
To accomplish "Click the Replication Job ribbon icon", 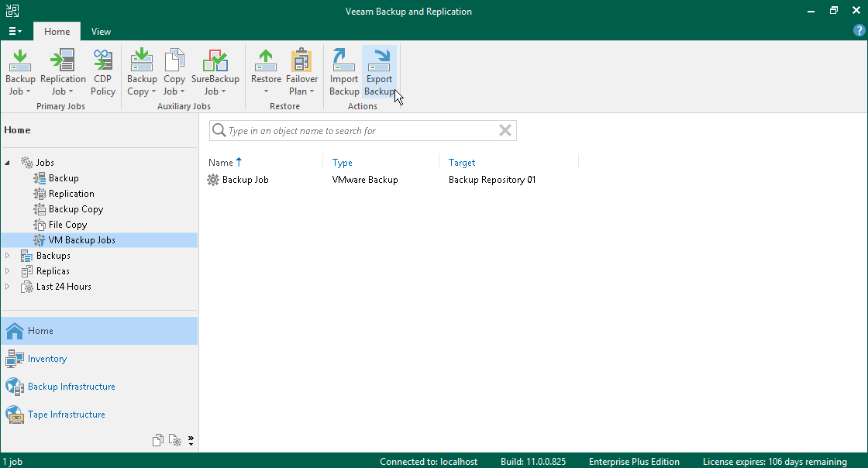I will (x=63, y=60).
